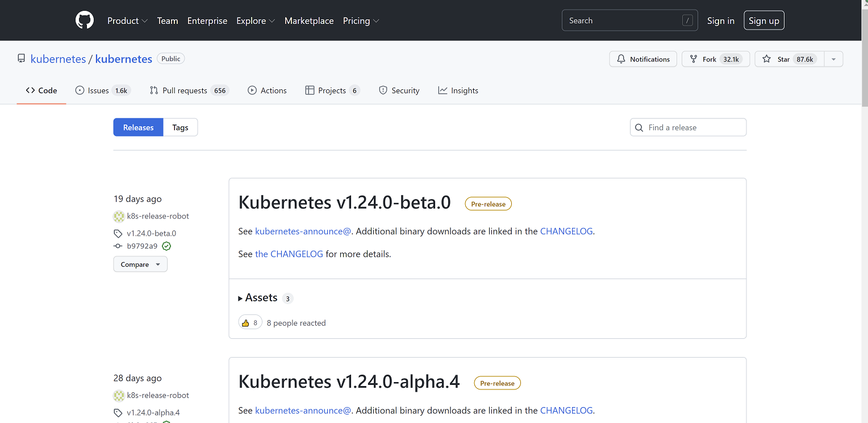Click the GitHub octocat logo
Image resolution: width=868 pixels, height=423 pixels.
(x=84, y=20)
